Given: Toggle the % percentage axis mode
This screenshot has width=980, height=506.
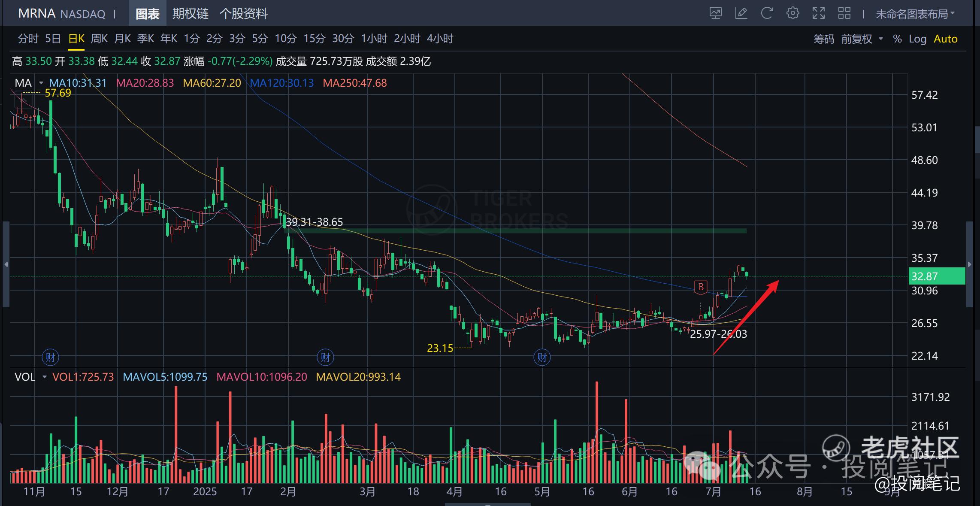Looking at the screenshot, I should [x=897, y=39].
